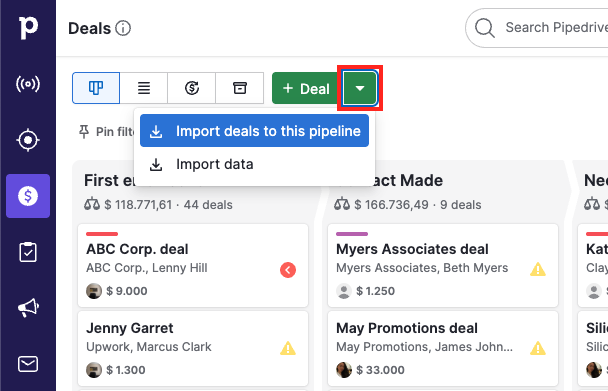This screenshot has height=391, width=608.
Task: Click warning icon on Jenny Garret deal
Action: point(288,348)
